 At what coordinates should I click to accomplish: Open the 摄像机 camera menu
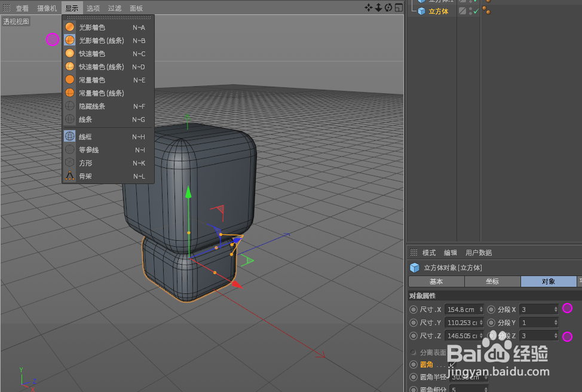47,8
